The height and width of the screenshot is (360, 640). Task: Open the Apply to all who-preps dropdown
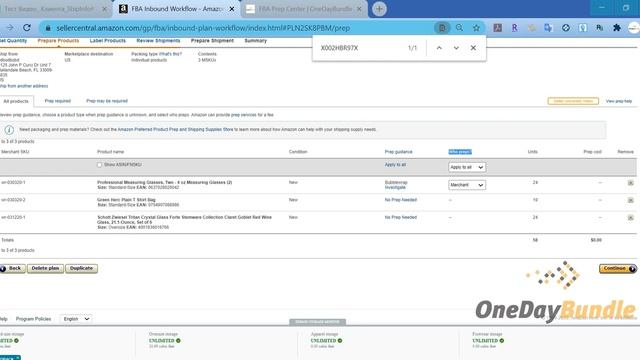click(467, 167)
